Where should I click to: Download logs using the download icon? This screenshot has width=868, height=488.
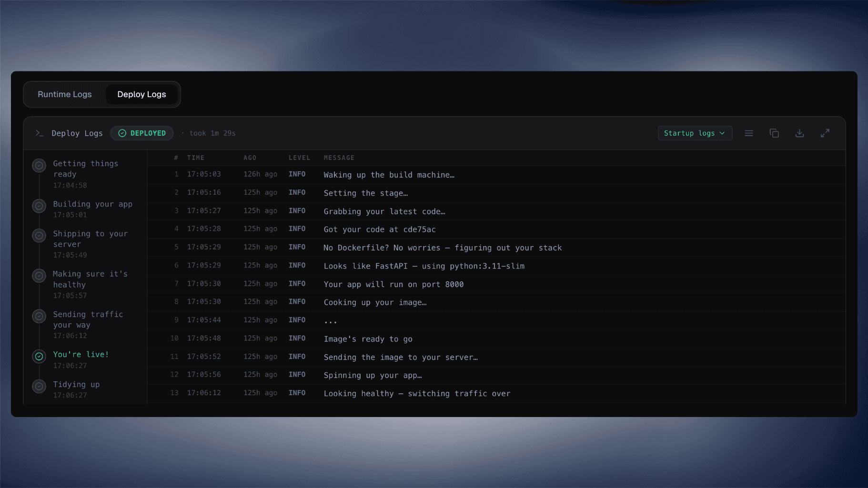pos(799,133)
